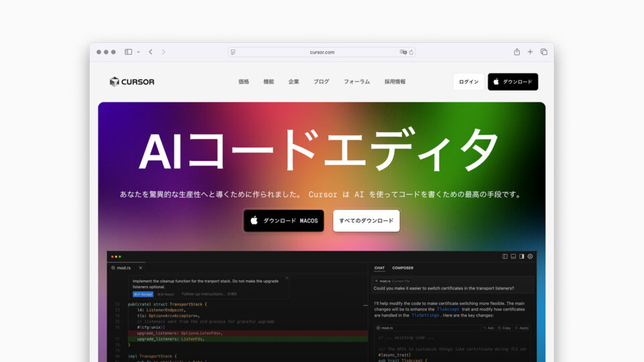Open the 機能 navigation link
The image size is (644, 362).
268,82
